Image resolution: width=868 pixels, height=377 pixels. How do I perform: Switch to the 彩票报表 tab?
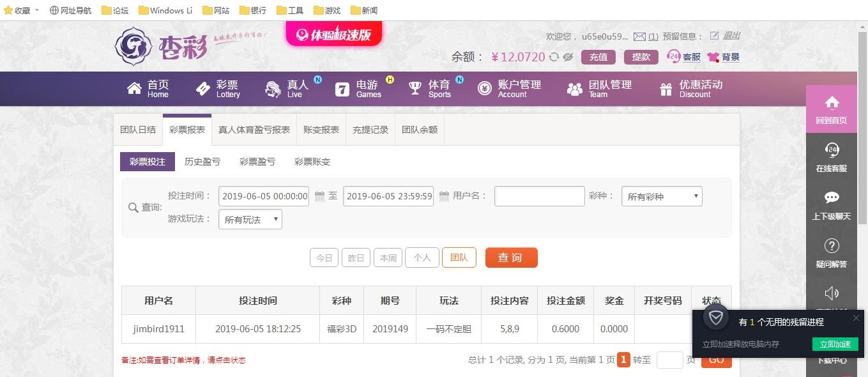[x=187, y=130]
